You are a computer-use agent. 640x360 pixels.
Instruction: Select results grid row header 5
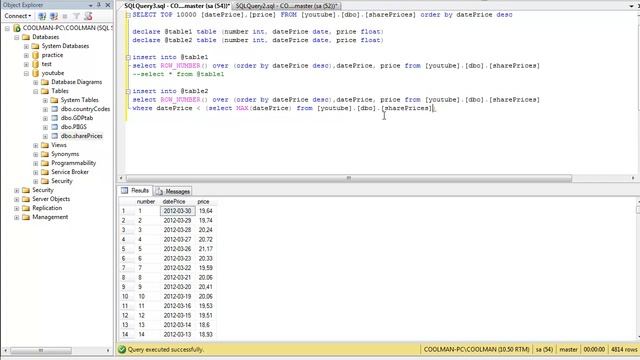click(126, 249)
